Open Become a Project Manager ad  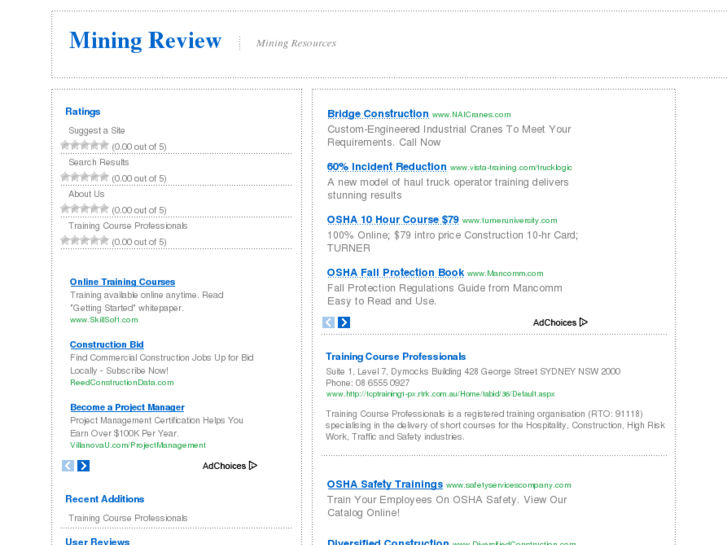[x=127, y=407]
